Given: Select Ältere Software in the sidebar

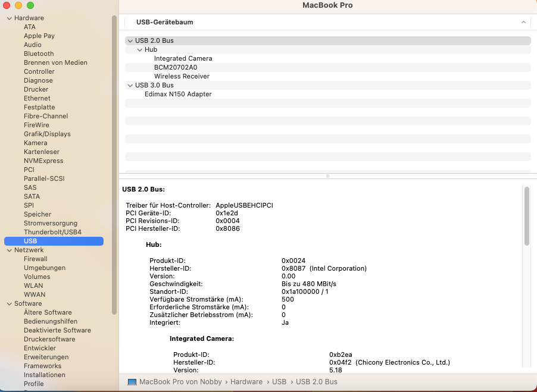Looking at the screenshot, I should tap(48, 312).
